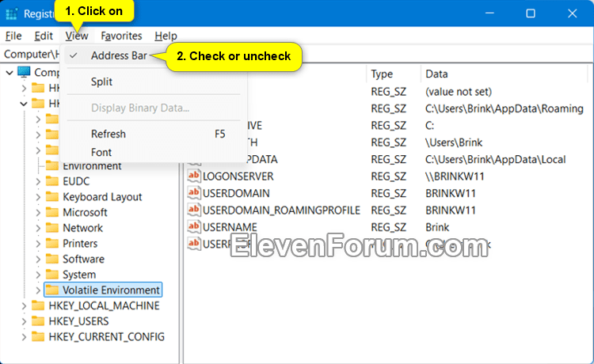The width and height of the screenshot is (594, 364).
Task: Click the Keyboard Layout folder icon
Action: point(52,197)
